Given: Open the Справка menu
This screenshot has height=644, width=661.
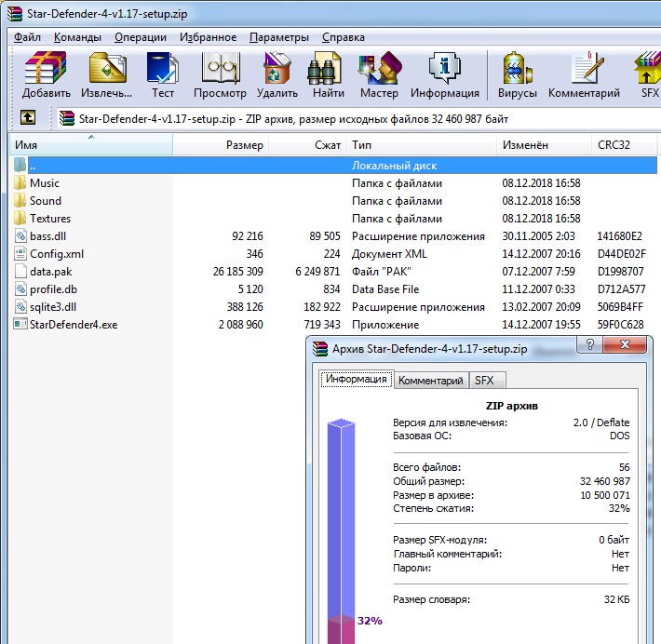Looking at the screenshot, I should click(344, 37).
